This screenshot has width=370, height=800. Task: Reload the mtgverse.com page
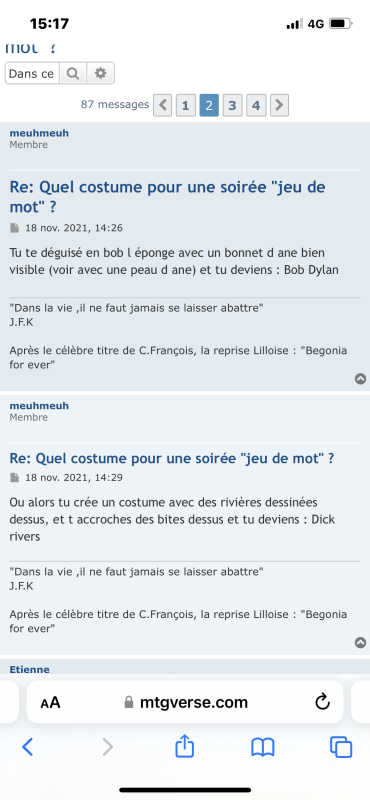pos(323,703)
